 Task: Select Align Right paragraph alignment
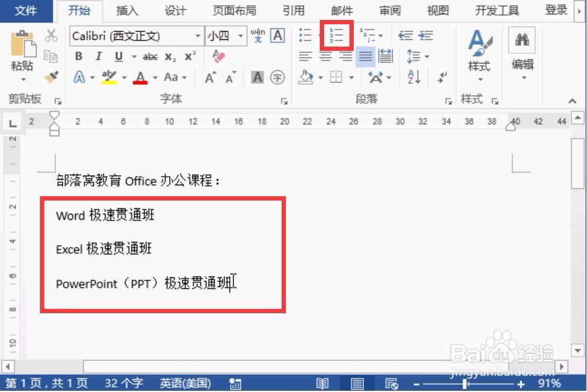(345, 56)
